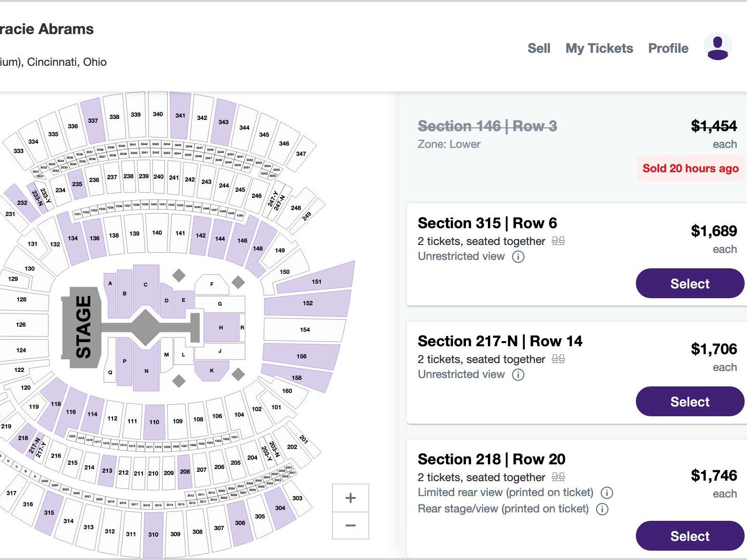Screen dimensions: 747x560
Task: Pick section 341 in the upper deck
Action: (x=180, y=115)
